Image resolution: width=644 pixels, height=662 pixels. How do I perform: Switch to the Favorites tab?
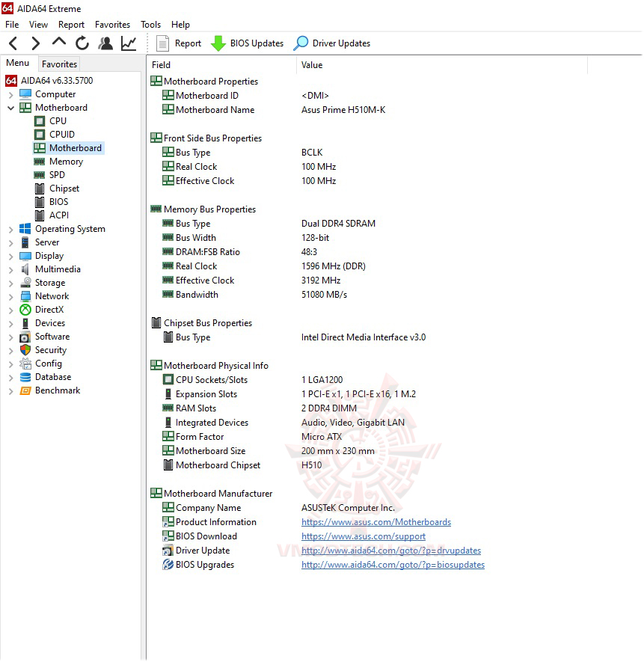point(59,64)
